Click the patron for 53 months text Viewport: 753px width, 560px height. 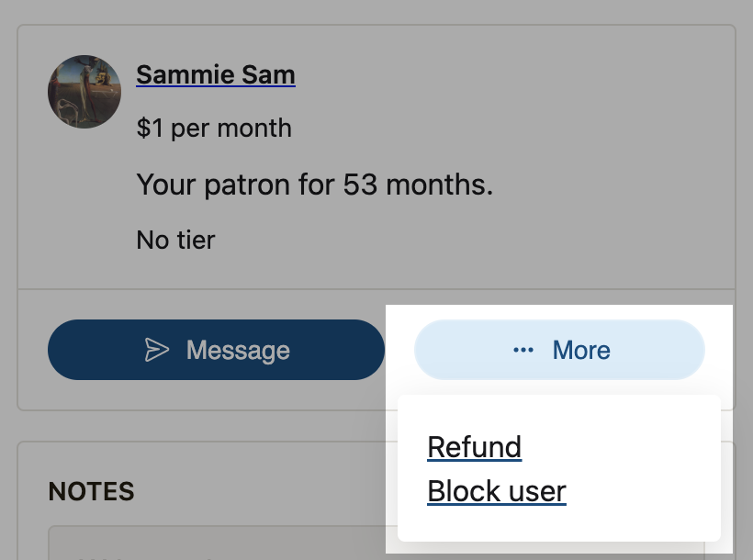(x=315, y=185)
